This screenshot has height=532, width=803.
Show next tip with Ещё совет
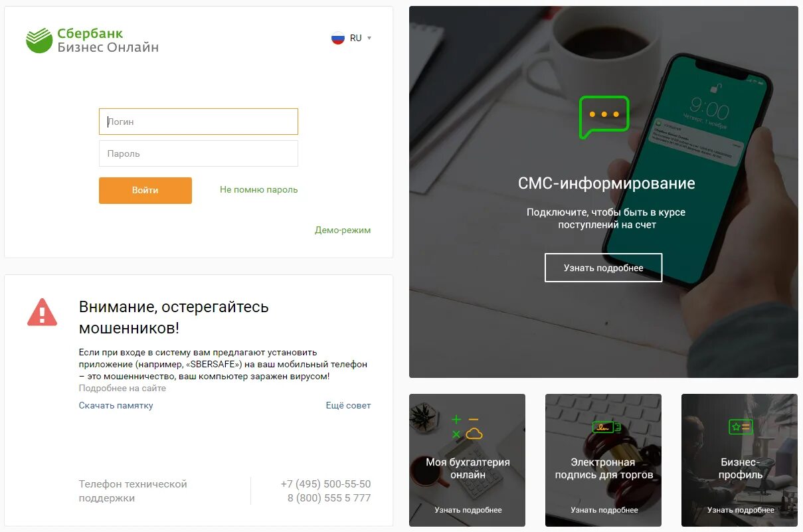click(x=348, y=405)
